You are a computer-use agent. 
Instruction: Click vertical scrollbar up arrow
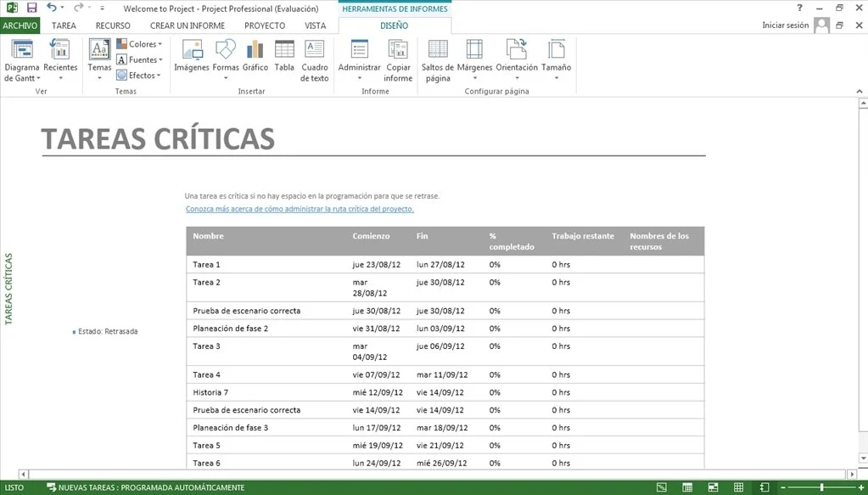click(863, 104)
